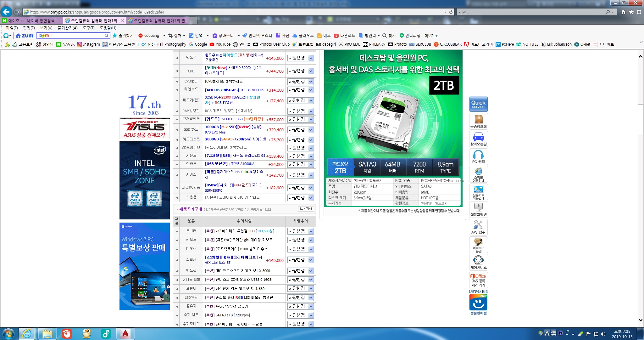The height and width of the screenshot is (340, 644).
Task: Click the 케어서비스 sidebar icon
Action: pyautogui.click(x=478, y=262)
